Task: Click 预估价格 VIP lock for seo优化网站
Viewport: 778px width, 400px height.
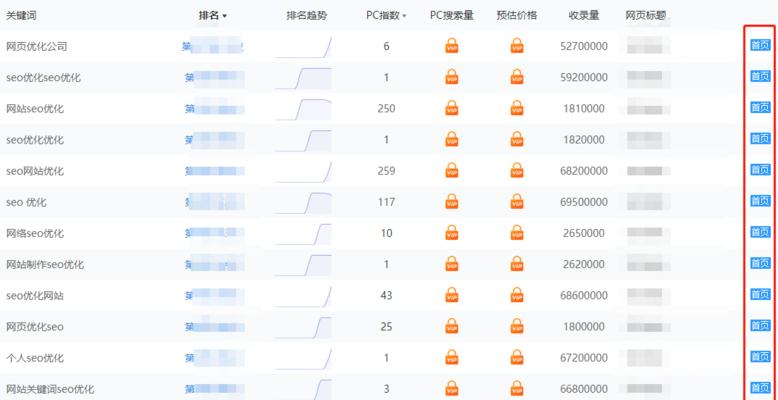Action: (x=517, y=295)
